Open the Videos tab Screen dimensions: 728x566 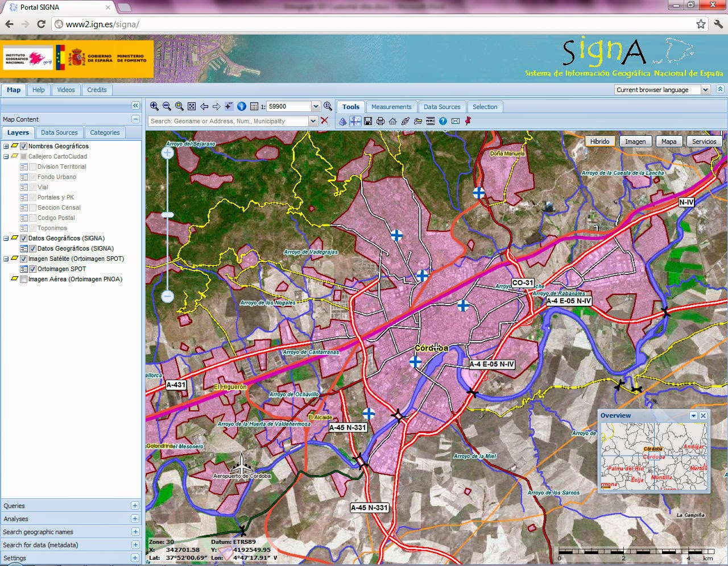pyautogui.click(x=65, y=90)
